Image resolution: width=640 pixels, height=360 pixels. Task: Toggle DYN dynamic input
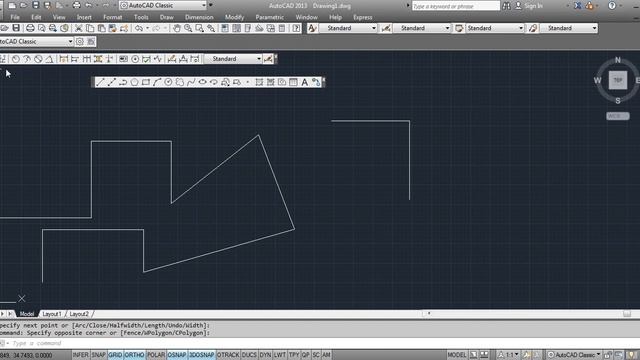pyautogui.click(x=265, y=355)
